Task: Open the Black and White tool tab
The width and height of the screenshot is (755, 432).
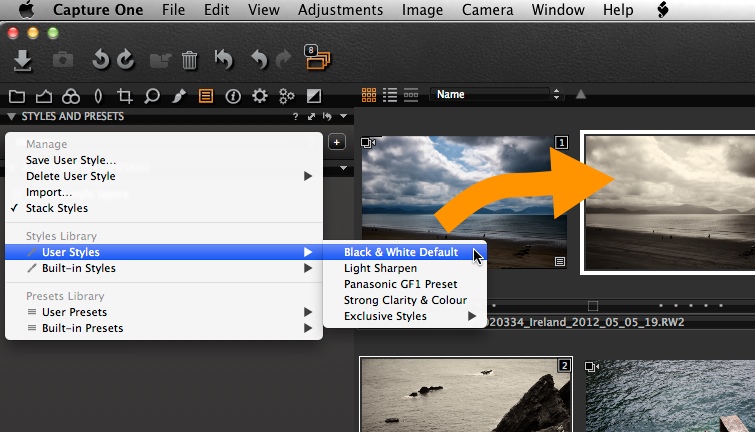Action: tap(314, 96)
